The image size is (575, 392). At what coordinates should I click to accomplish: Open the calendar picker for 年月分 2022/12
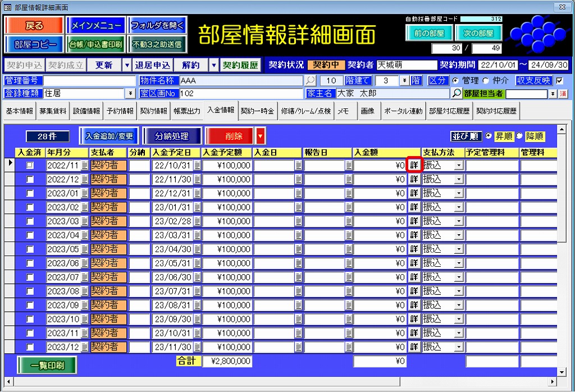point(84,179)
